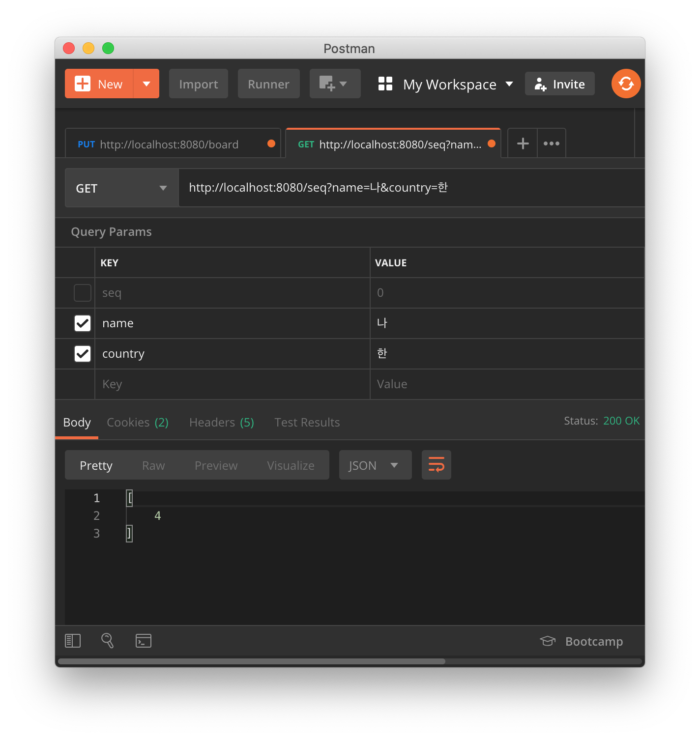Open the JSON format dropdown
The width and height of the screenshot is (700, 740).
click(376, 465)
